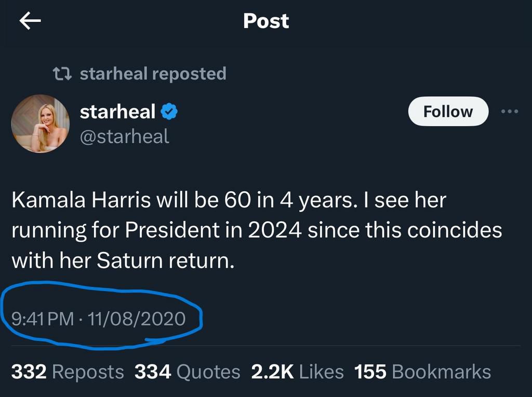Click the @starheal handle link
Screen dimensions: 532x397
(x=125, y=137)
